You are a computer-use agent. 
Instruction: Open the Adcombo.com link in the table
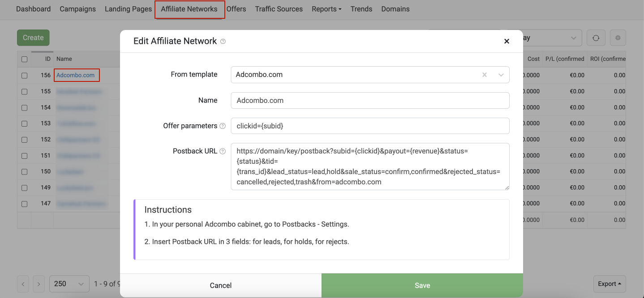(75, 75)
